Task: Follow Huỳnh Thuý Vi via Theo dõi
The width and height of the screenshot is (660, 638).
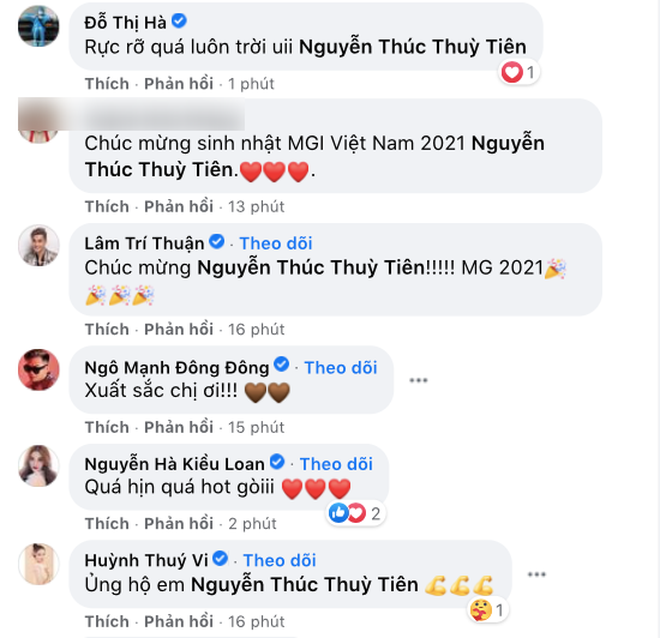Action: [279, 560]
